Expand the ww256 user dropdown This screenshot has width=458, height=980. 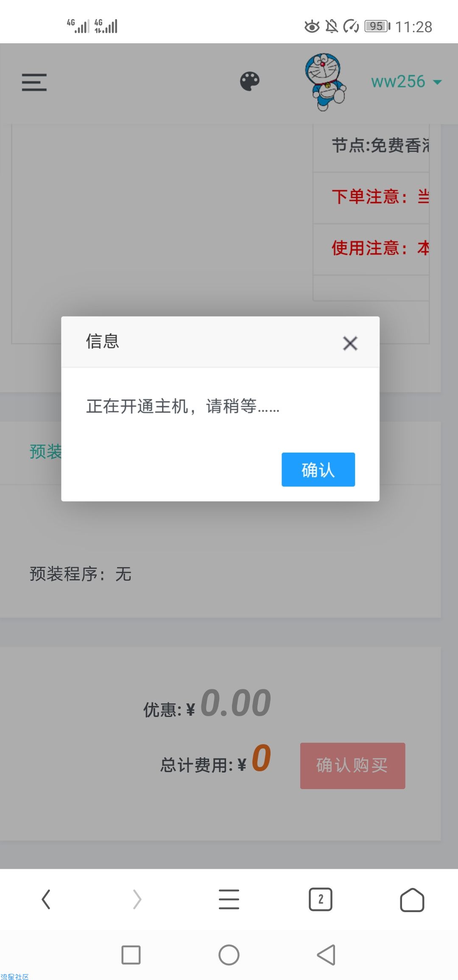[x=406, y=81]
